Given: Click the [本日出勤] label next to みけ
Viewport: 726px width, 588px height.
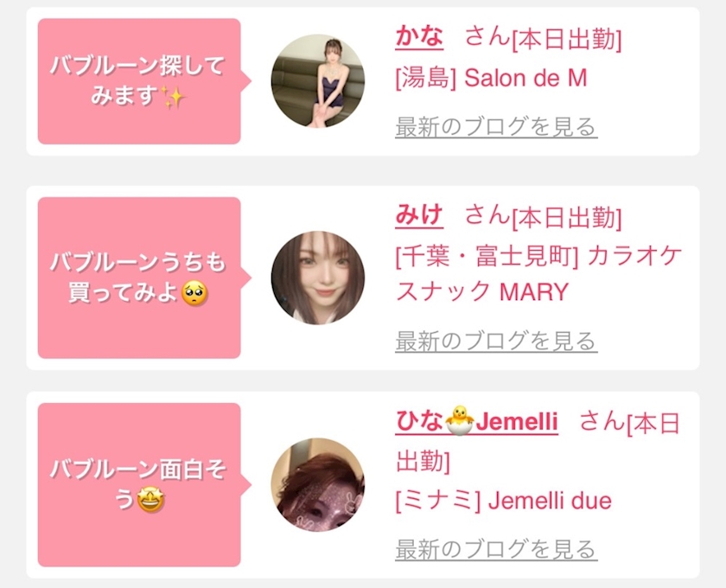Looking at the screenshot, I should click(x=567, y=218).
